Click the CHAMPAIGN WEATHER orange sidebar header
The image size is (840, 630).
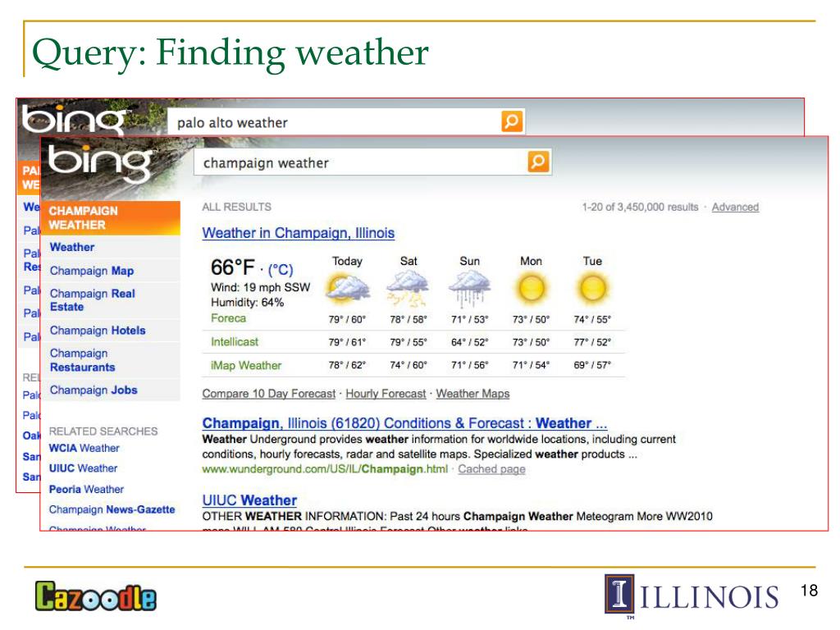[x=111, y=218]
